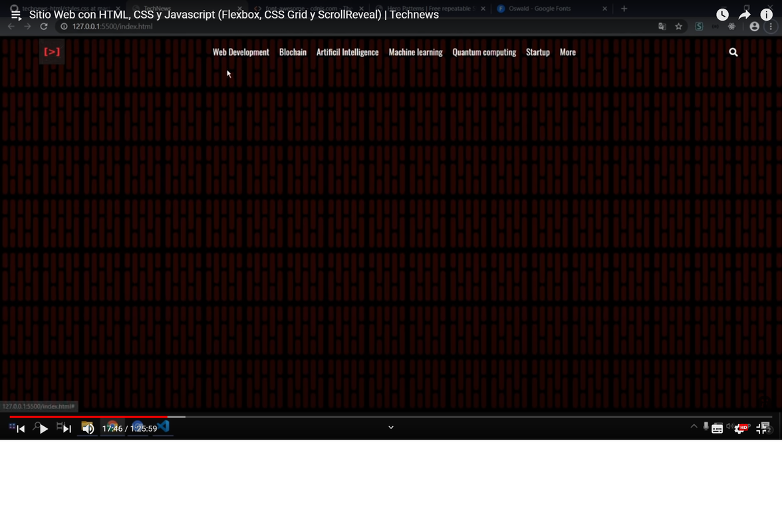This screenshot has width=782, height=532.
Task: Reload the browser page
Action: 44,27
